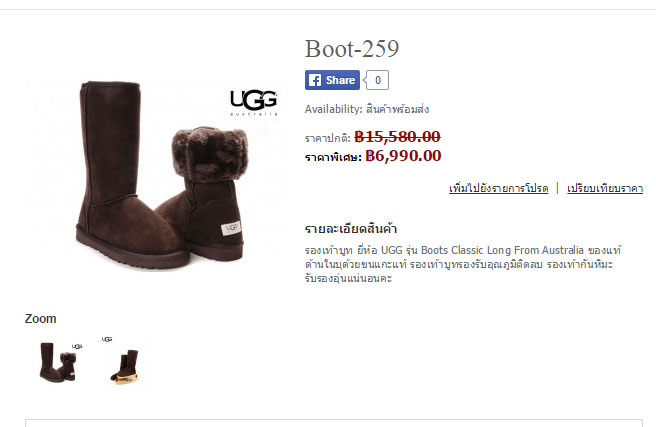Screen dimensions: 656x427
Task: Click the รายละเอียดสินค้า details heading
Action: [351, 229]
